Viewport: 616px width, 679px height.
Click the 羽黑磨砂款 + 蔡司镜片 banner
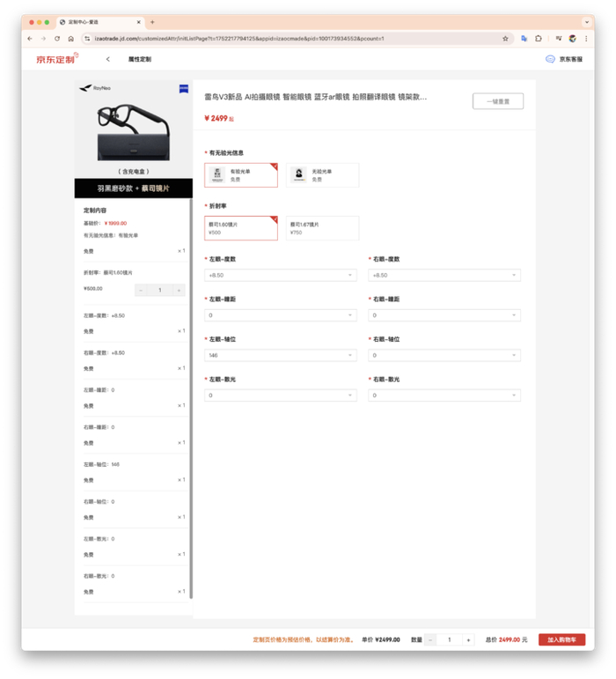point(133,188)
